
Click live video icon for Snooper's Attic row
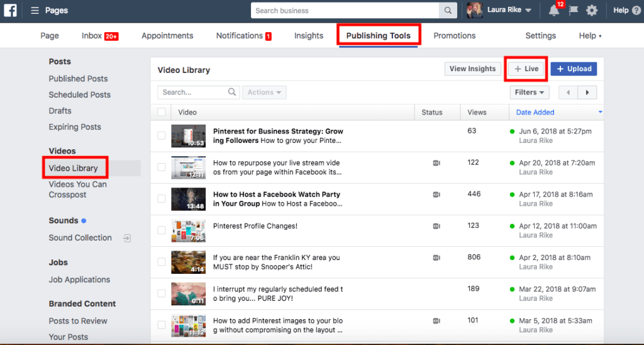click(436, 258)
